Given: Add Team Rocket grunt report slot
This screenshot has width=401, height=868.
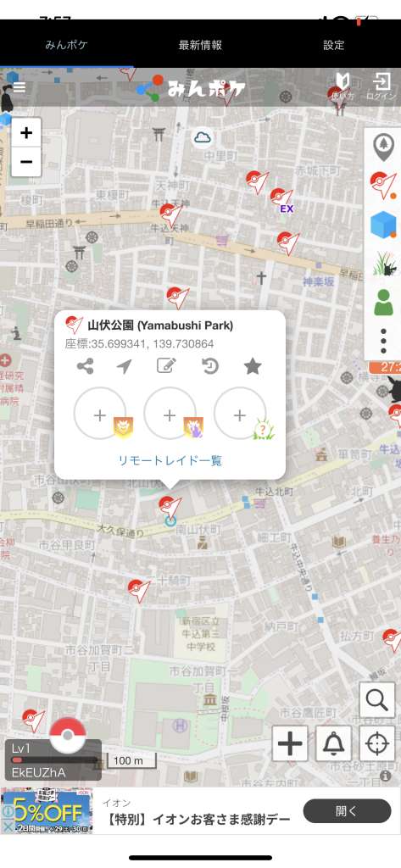Looking at the screenshot, I should coord(100,415).
